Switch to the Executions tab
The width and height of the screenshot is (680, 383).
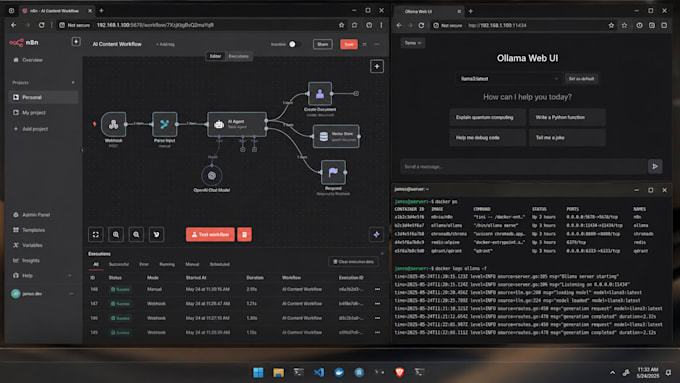[238, 56]
